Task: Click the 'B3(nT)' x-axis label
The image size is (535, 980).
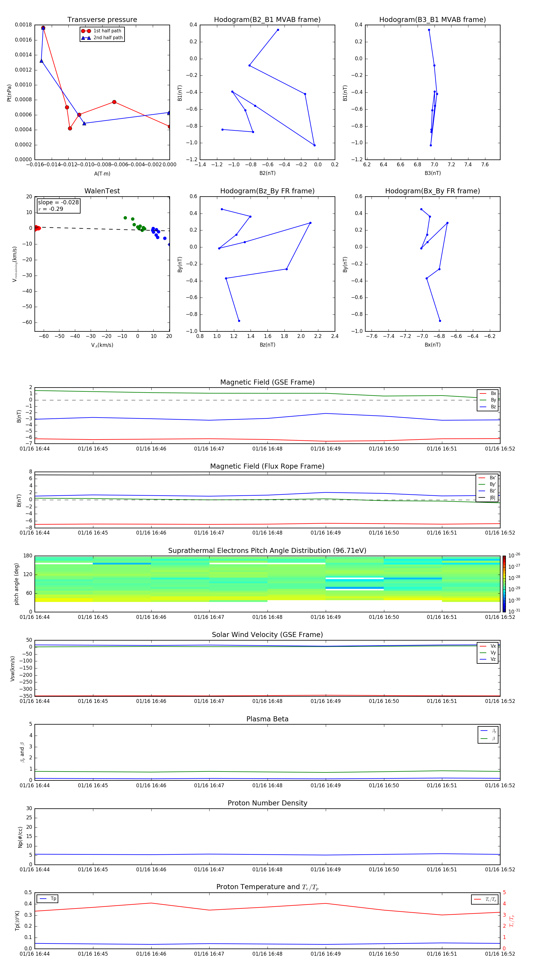Action: pos(432,173)
